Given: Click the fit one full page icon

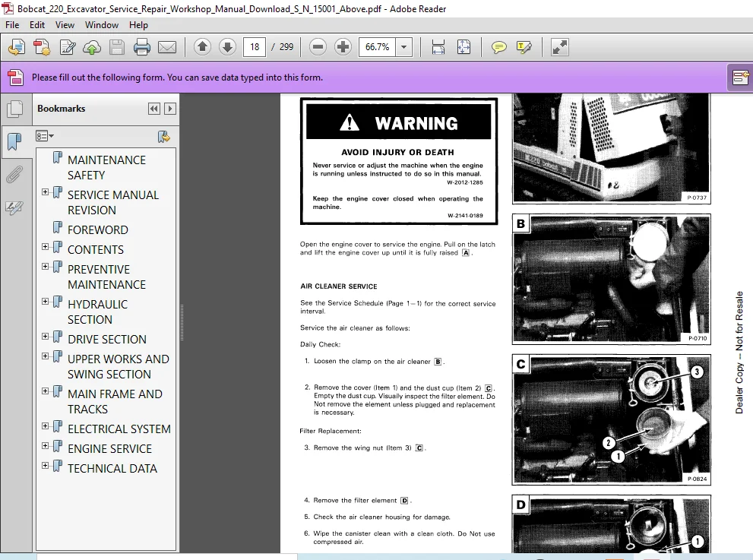Looking at the screenshot, I should tap(464, 46).
